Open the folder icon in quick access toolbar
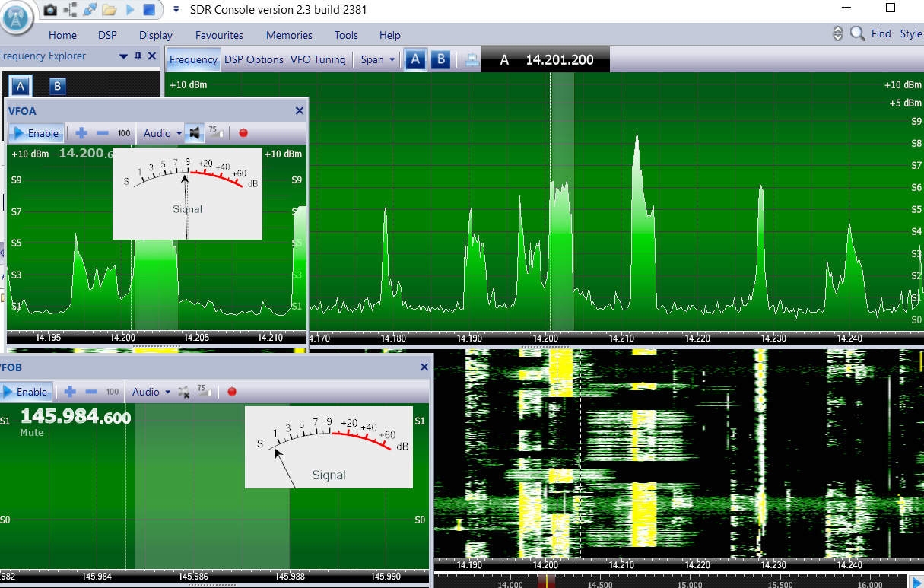Image resolution: width=924 pixels, height=588 pixels. [x=110, y=10]
